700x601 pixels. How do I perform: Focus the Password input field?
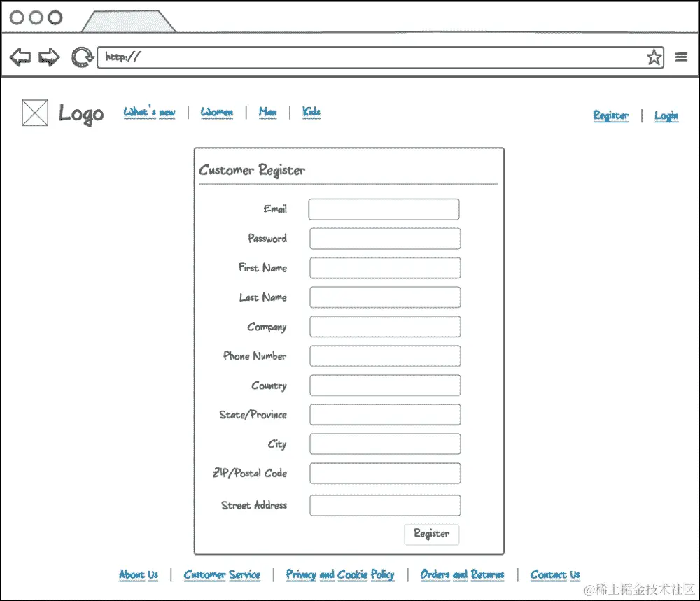(385, 239)
